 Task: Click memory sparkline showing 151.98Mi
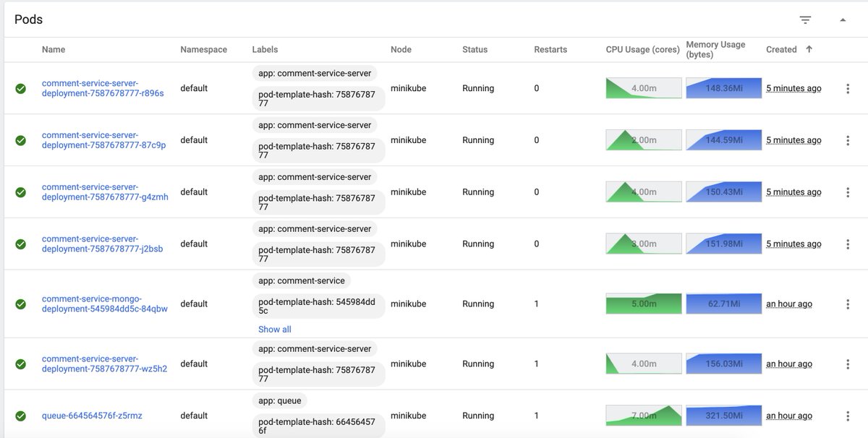coord(724,244)
